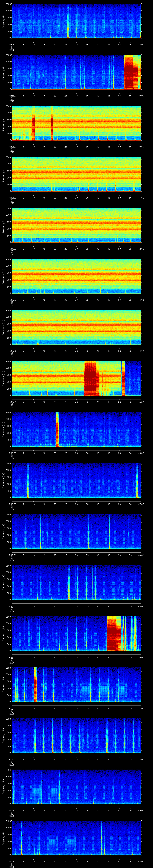153x868 pixels.
Task: Select the red burst near 52 seconds in the 17:38 spectrogram
Action: pos(131,72)
